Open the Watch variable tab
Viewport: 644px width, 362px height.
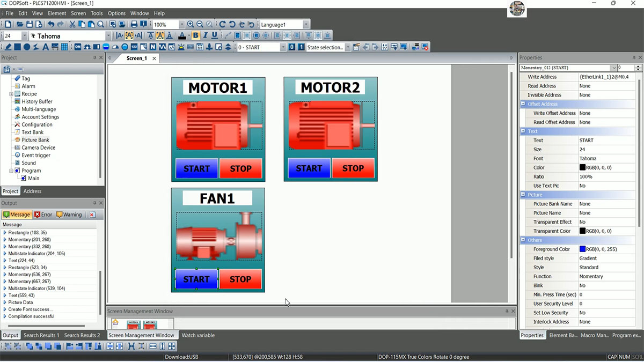pyautogui.click(x=198, y=335)
